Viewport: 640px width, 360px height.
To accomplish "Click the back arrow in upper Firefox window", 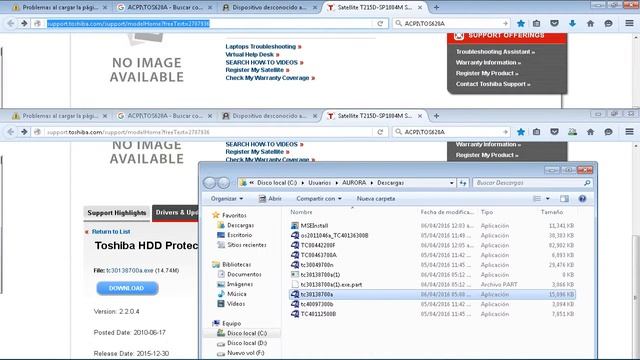I will point(11,24).
